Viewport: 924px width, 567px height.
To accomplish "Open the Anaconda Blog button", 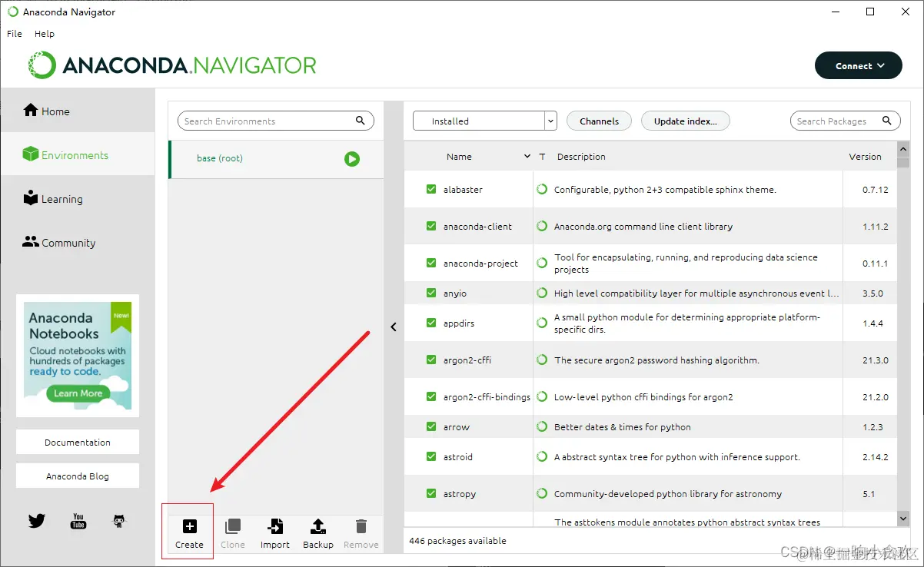I will 78,476.
